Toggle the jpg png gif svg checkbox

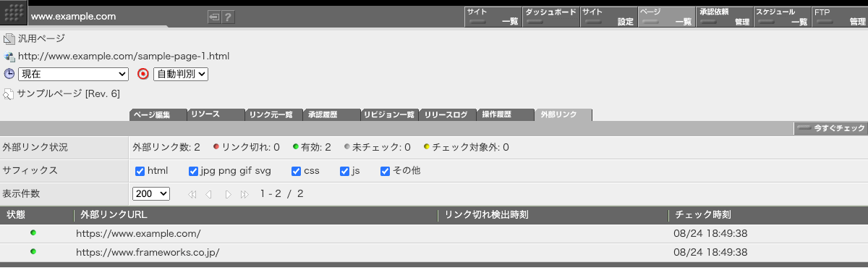[193, 171]
